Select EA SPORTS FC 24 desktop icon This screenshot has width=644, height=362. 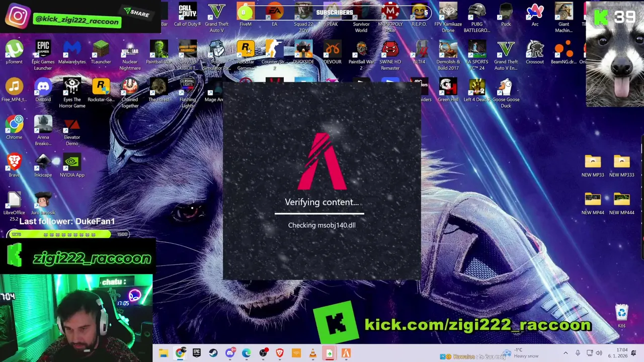coord(477,56)
